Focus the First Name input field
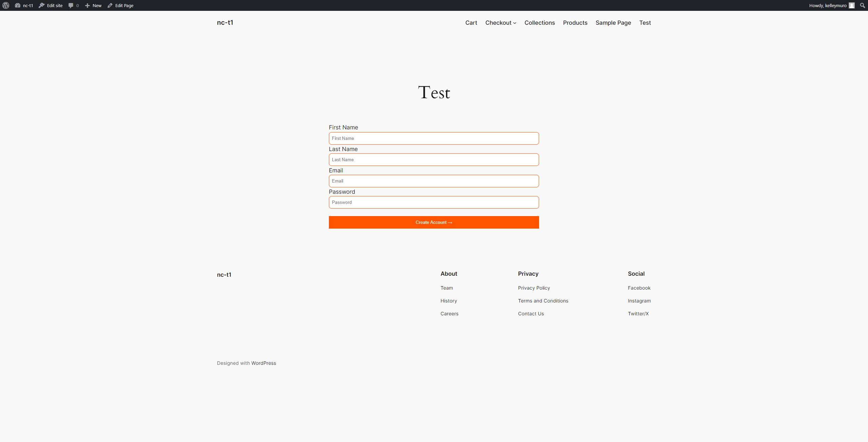 (x=434, y=138)
